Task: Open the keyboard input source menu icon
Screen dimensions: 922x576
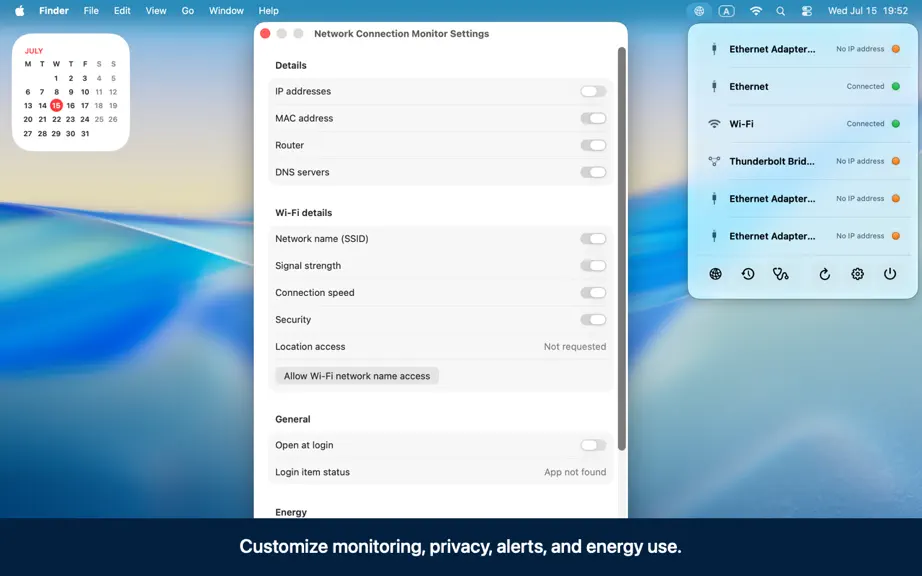Action: 727,11
